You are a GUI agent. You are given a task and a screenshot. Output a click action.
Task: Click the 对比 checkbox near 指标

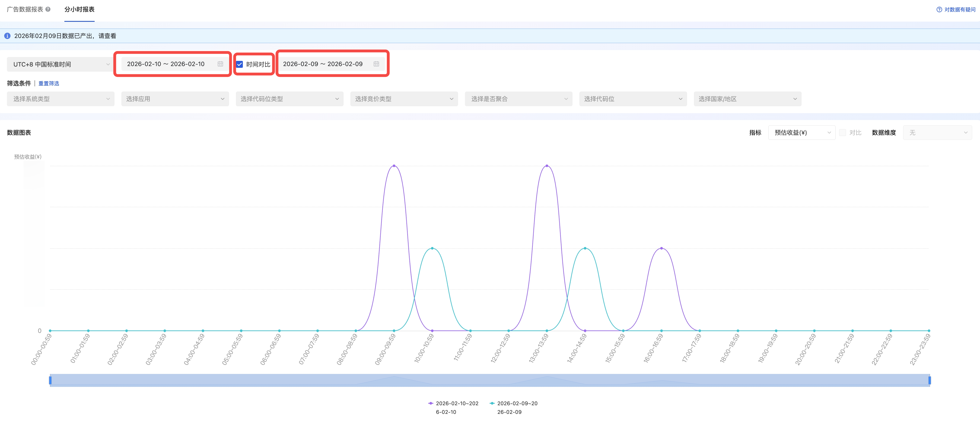click(843, 132)
